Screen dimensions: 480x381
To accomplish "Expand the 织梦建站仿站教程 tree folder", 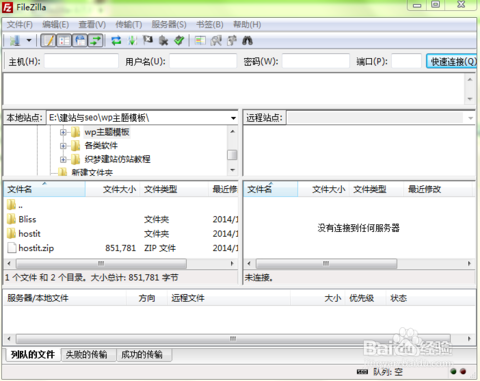I will [x=63, y=159].
